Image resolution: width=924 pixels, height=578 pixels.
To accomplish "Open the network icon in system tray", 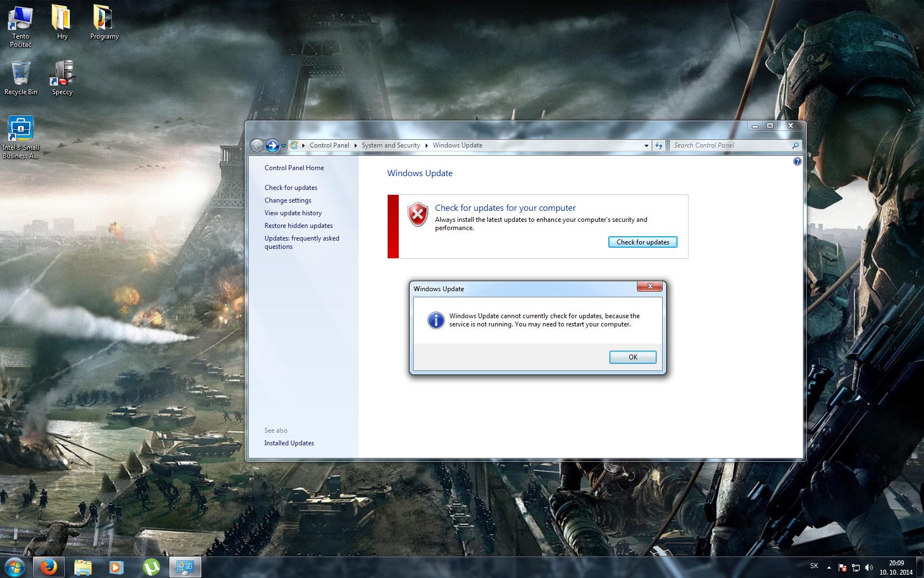I will [856, 568].
